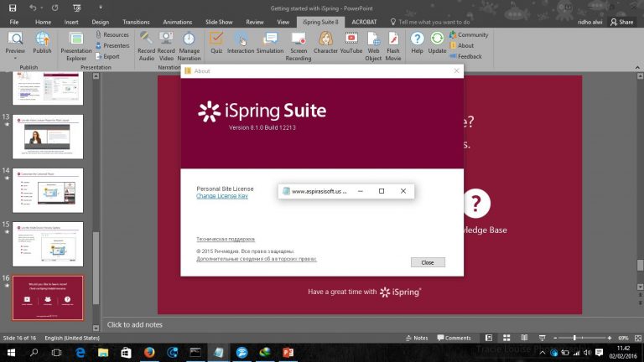Click the Preview icon in iSpring ribbon
Viewport: 644px width, 362px height.
15,39
